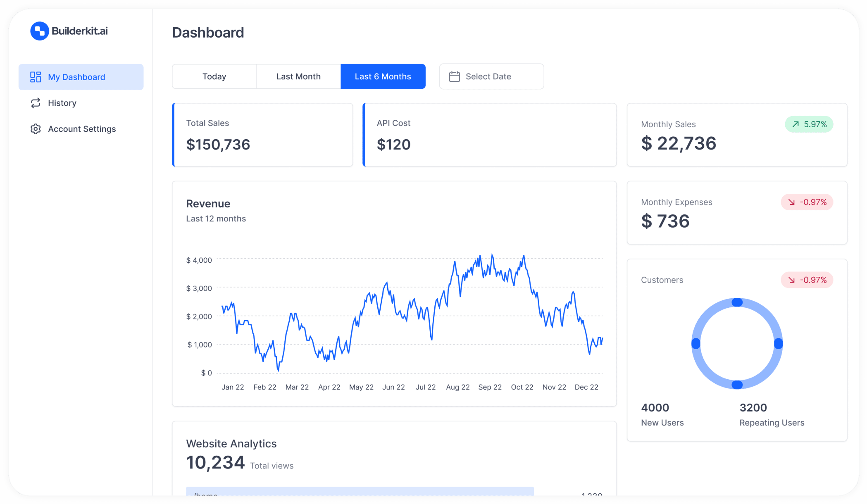Click the Jan 22 axis label
This screenshot has width=867, height=504.
coord(233,387)
